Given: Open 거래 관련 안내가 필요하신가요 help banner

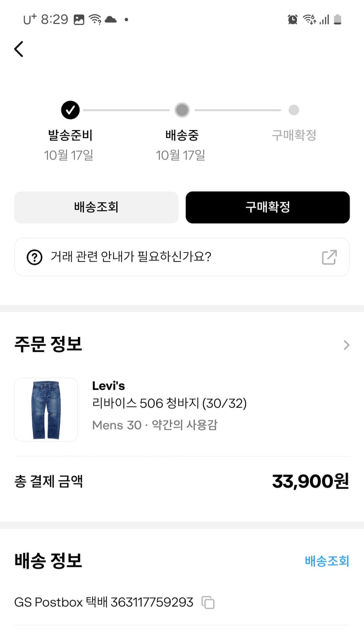Looking at the screenshot, I should (x=169, y=257).
